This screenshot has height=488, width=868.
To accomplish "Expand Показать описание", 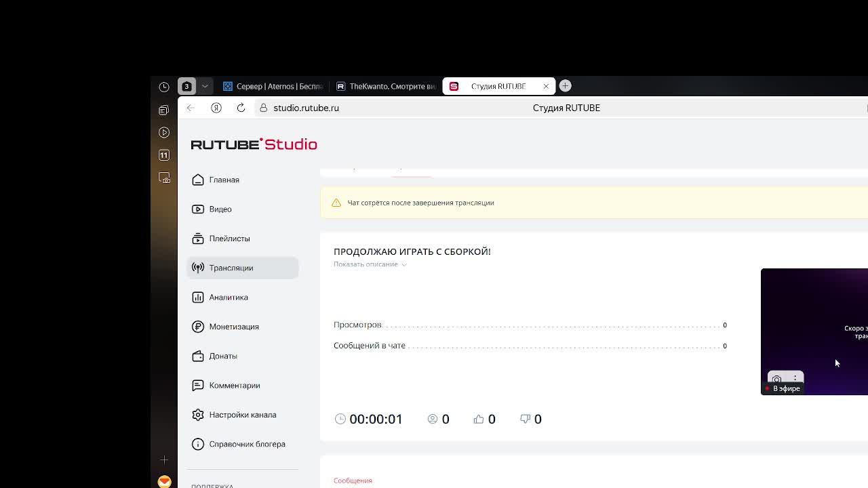I will [370, 264].
